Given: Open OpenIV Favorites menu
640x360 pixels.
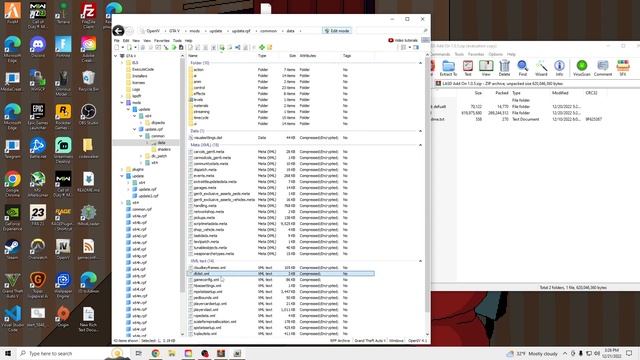Looking at the screenshot, I should (162, 41).
